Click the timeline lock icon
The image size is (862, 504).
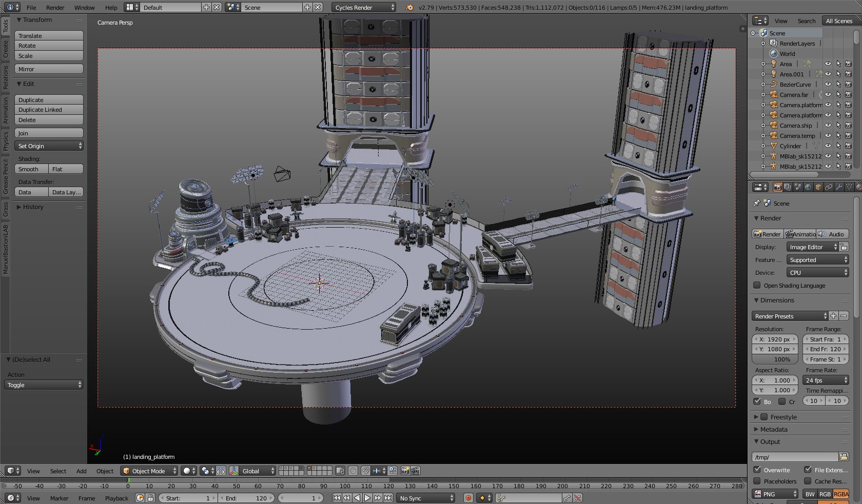pyautogui.click(x=150, y=498)
